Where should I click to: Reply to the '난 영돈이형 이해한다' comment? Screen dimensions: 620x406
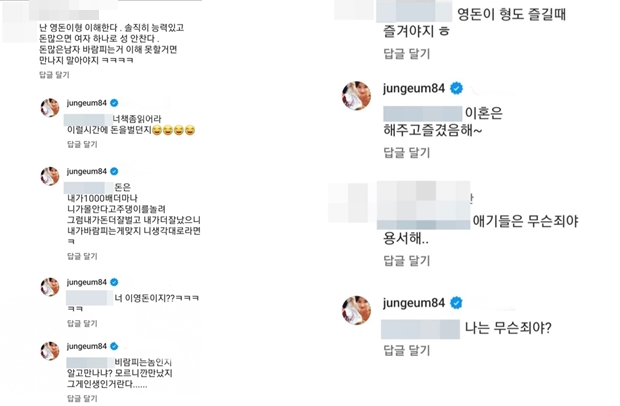[x=54, y=75]
